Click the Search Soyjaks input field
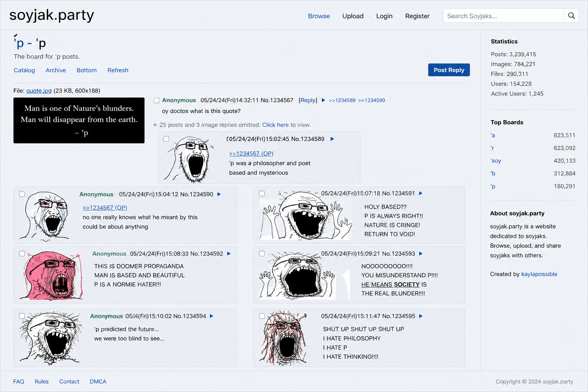588x392 pixels. click(x=503, y=16)
